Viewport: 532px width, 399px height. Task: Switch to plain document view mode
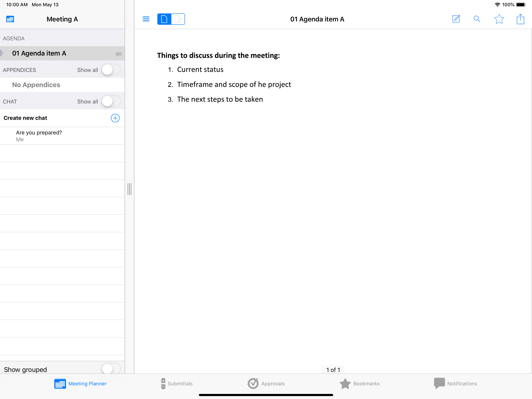click(164, 19)
